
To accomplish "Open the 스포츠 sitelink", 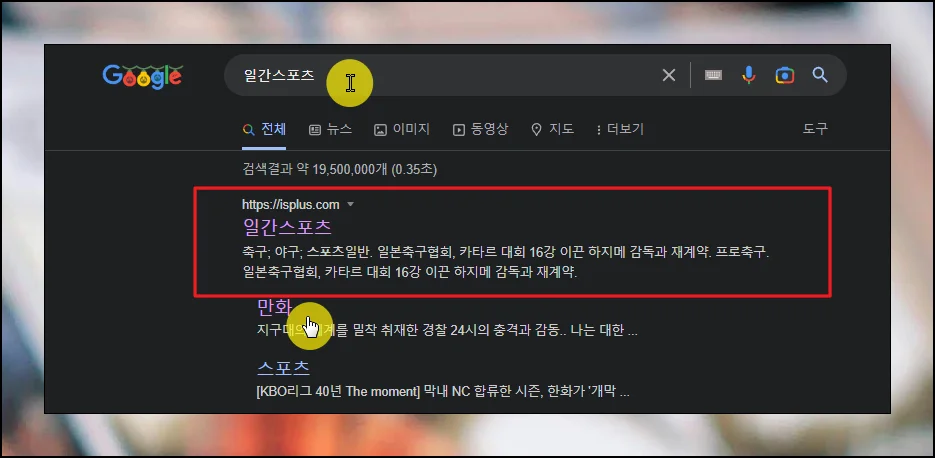I will tap(283, 368).
